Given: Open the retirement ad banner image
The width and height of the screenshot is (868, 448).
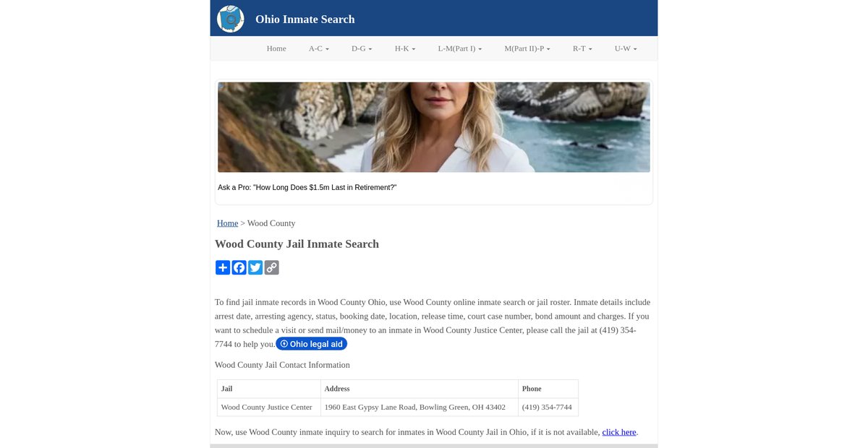Looking at the screenshot, I should (x=434, y=127).
